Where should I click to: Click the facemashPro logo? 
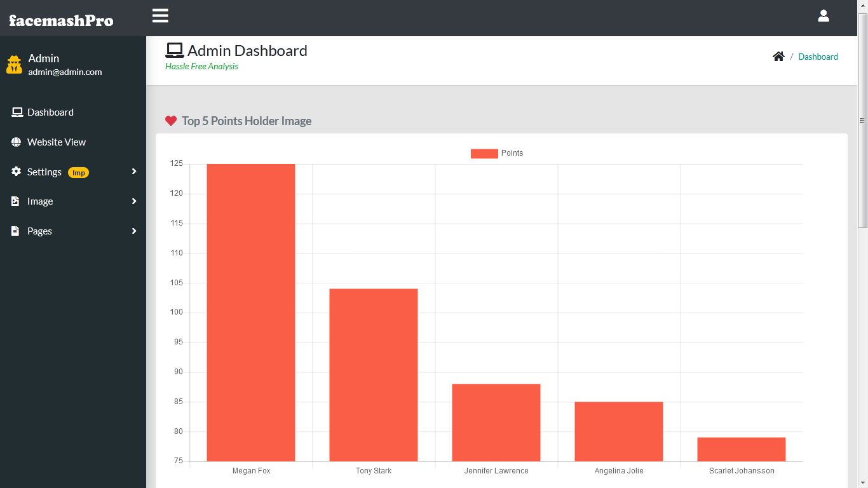pos(61,20)
